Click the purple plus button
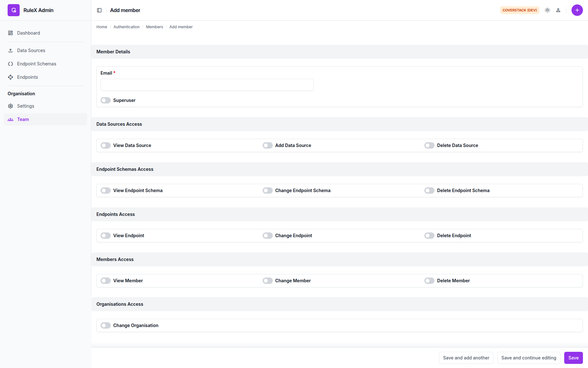 pos(577,10)
